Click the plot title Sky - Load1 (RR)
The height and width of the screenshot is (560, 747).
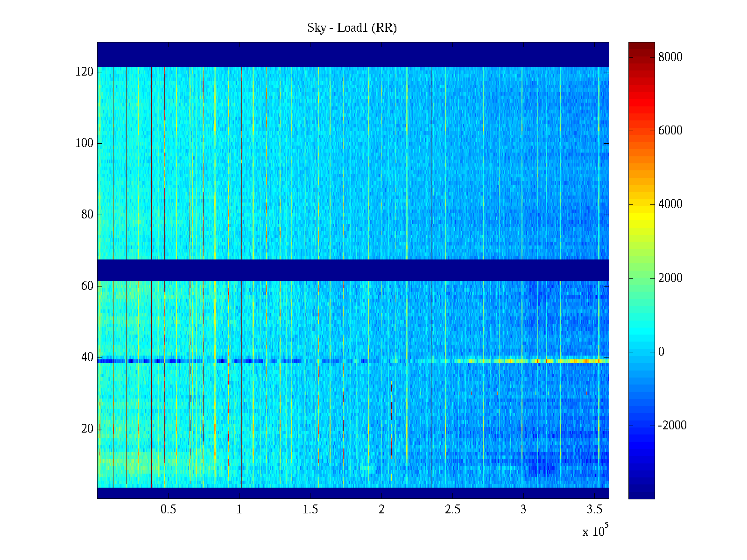(x=352, y=28)
